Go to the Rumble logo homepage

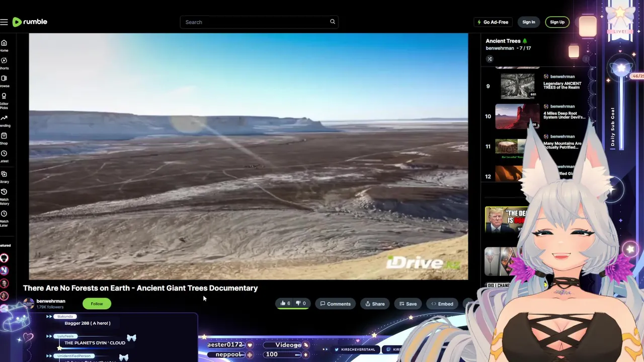(x=30, y=22)
